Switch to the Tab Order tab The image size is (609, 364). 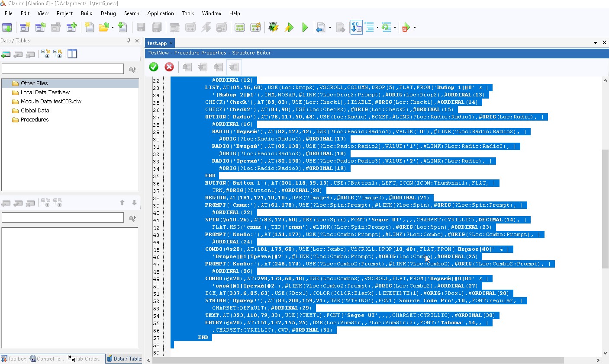(86, 359)
